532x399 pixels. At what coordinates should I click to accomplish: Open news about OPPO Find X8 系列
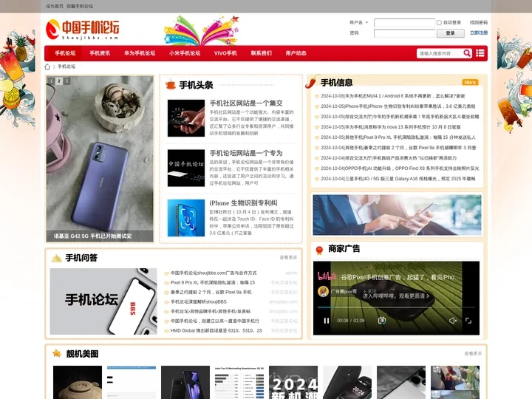tap(400, 168)
